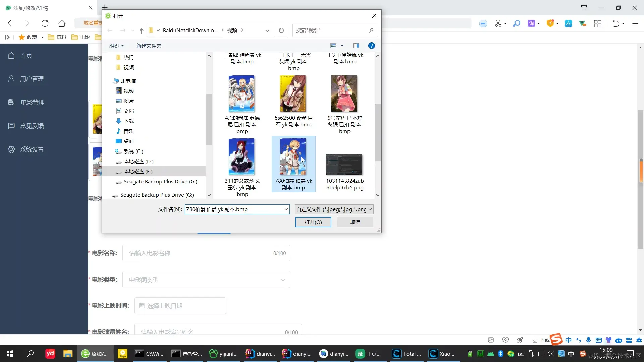Open the 电影类型 select dropdown

coord(206,280)
